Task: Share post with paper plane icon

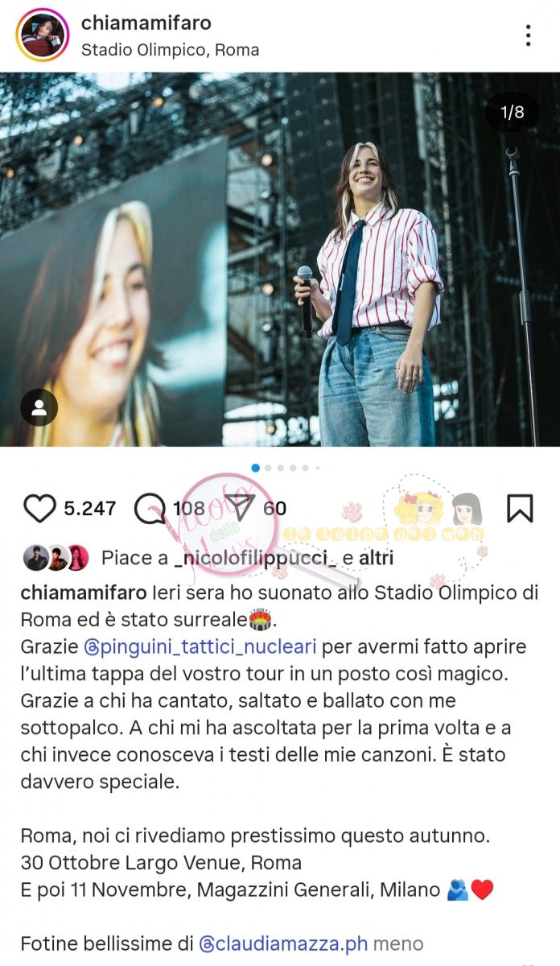Action: (x=239, y=508)
